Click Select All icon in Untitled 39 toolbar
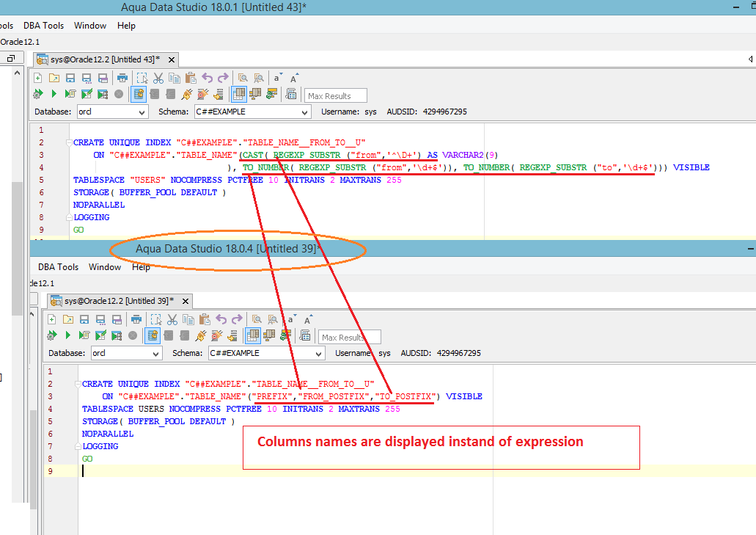756x535 pixels. pyautogui.click(x=155, y=319)
